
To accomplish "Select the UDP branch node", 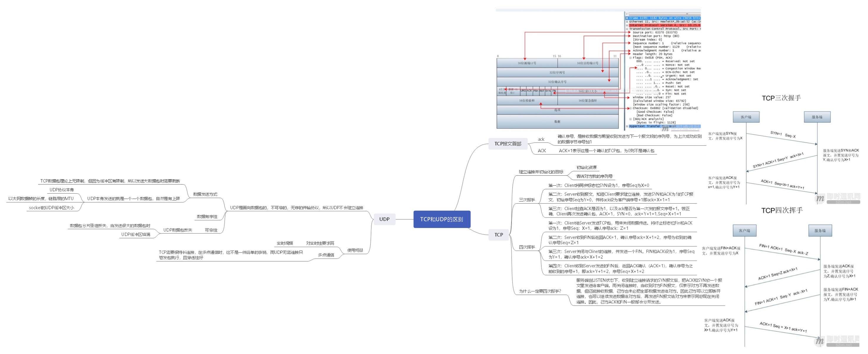I will pos(384,219).
